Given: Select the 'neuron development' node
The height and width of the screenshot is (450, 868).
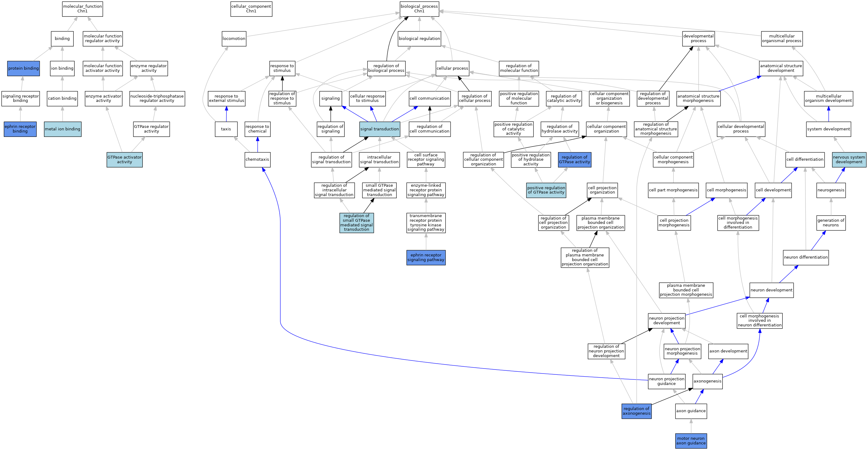Looking at the screenshot, I should pos(772,290).
